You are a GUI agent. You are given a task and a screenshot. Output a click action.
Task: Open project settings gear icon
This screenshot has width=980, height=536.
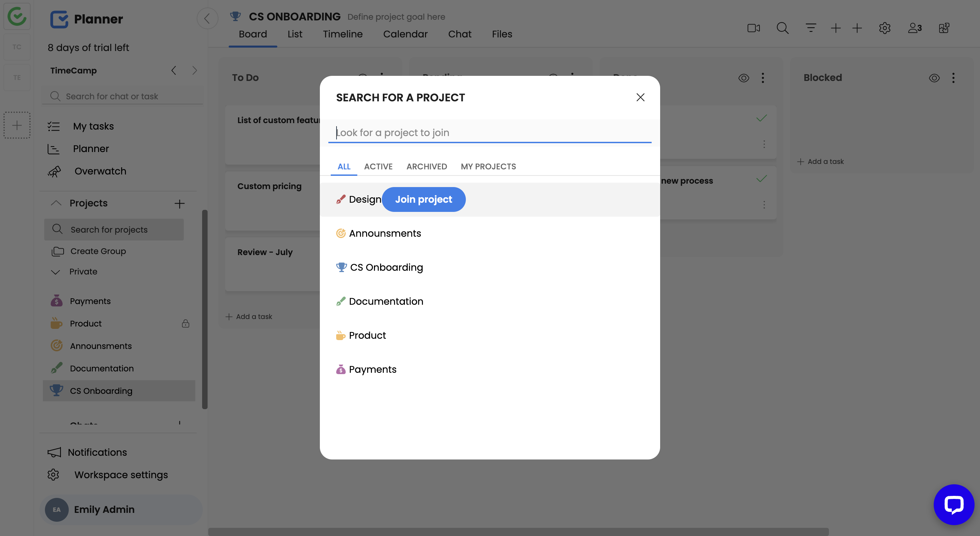pyautogui.click(x=884, y=28)
